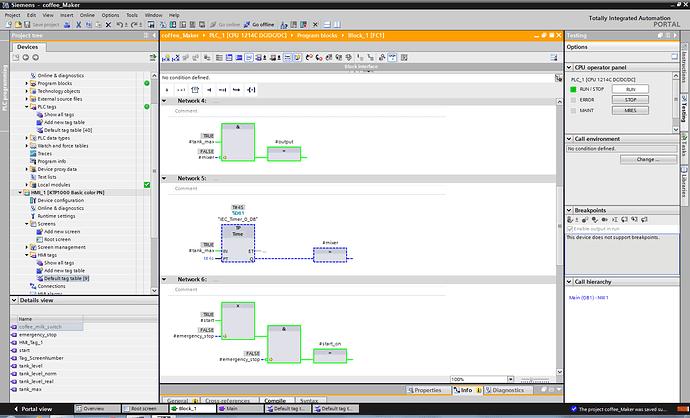Open the Tools menu
The width and height of the screenshot is (690, 418).
pos(132,15)
